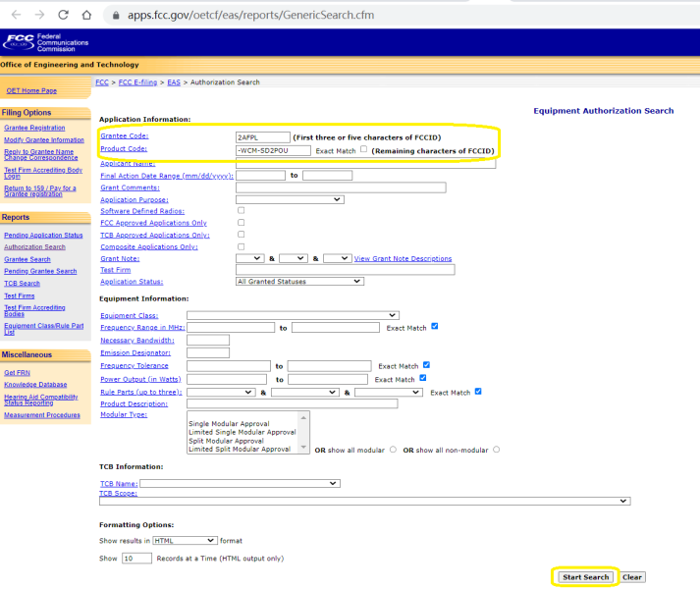Expand the Equipment Class dropdown

point(293,315)
